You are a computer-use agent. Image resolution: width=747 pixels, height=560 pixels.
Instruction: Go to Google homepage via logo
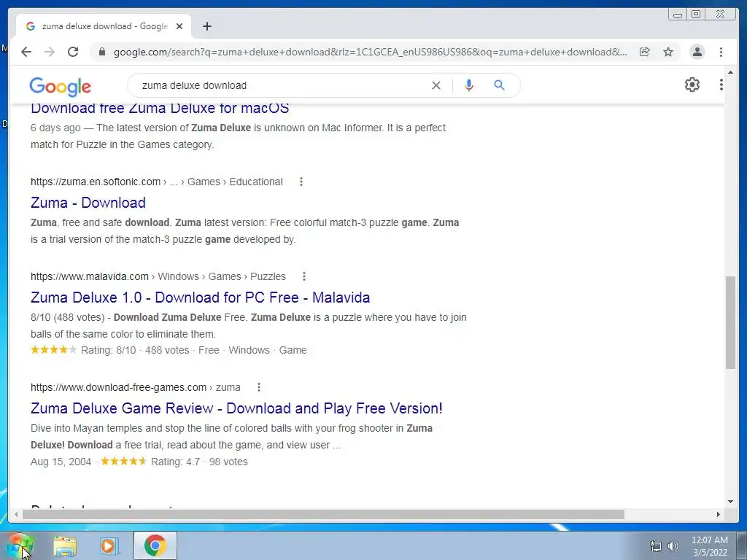click(x=60, y=86)
